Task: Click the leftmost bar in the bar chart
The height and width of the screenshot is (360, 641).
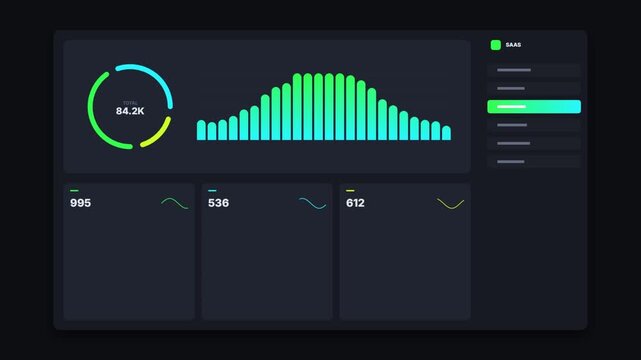Action: 201,130
